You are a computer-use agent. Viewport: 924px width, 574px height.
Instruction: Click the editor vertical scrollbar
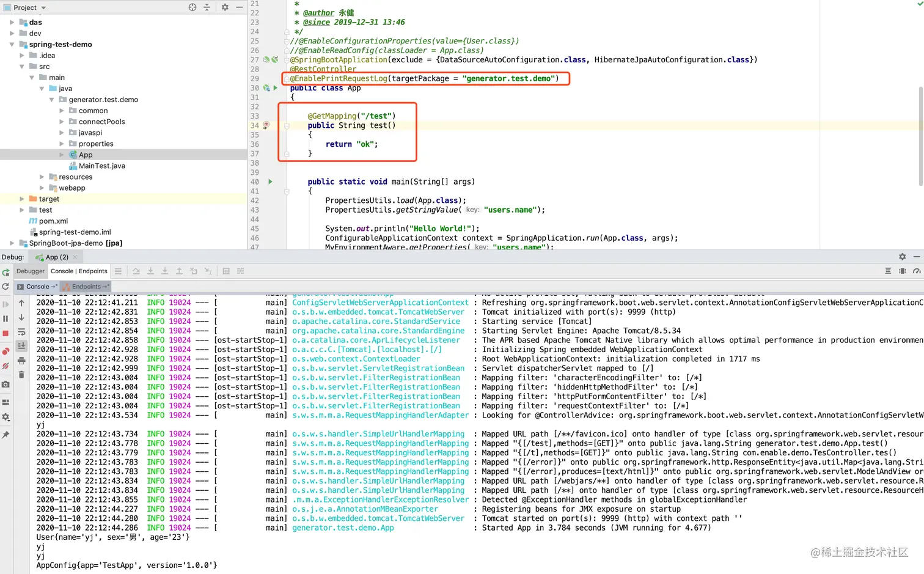tap(920, 136)
